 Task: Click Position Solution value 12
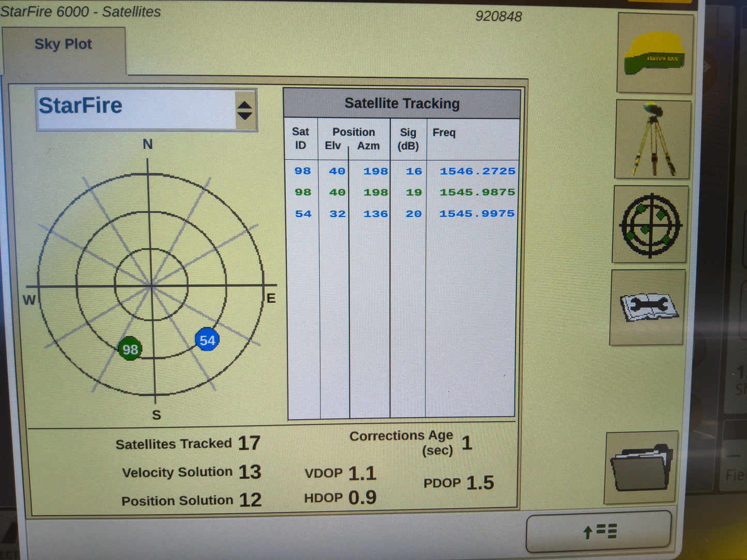tap(250, 500)
